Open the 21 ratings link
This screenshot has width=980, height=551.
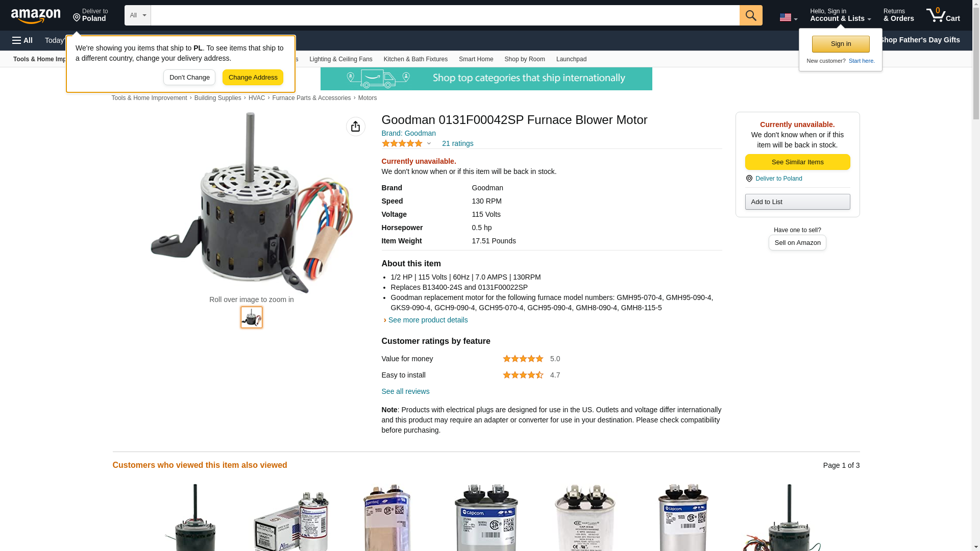(457, 143)
